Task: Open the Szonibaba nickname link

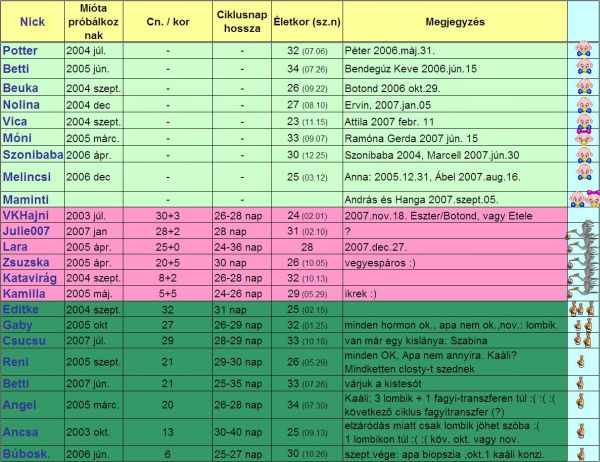Action: point(32,155)
